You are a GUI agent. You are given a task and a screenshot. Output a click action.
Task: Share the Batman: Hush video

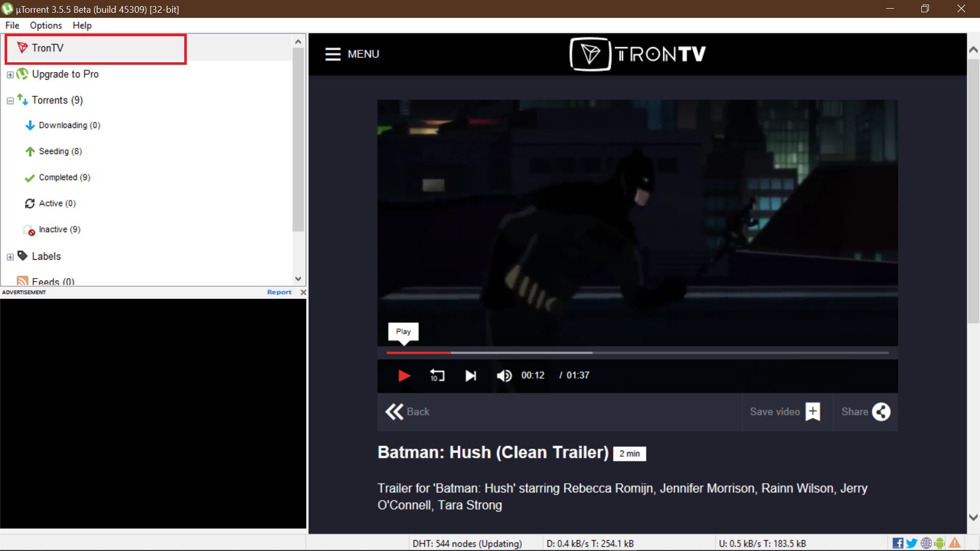(x=866, y=412)
